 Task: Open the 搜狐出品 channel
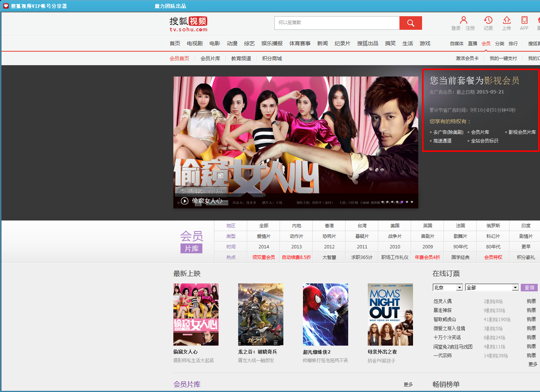pyautogui.click(x=368, y=44)
